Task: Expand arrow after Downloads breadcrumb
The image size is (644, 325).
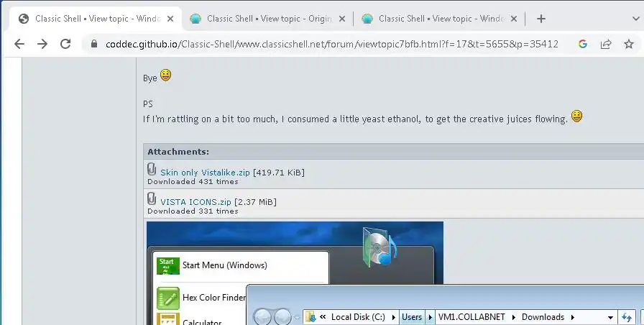Action: click(x=573, y=317)
